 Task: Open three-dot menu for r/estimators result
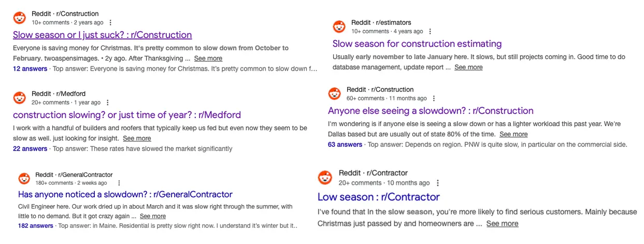[x=430, y=31]
